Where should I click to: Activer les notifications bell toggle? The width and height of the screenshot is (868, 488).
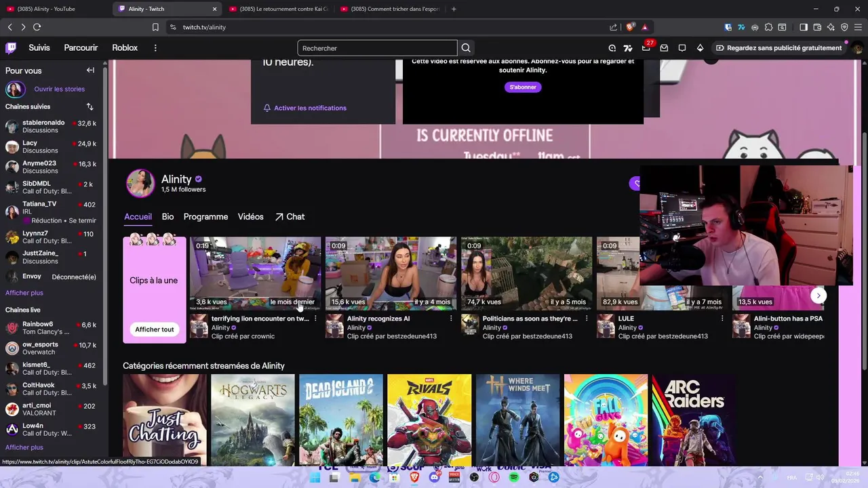click(305, 108)
